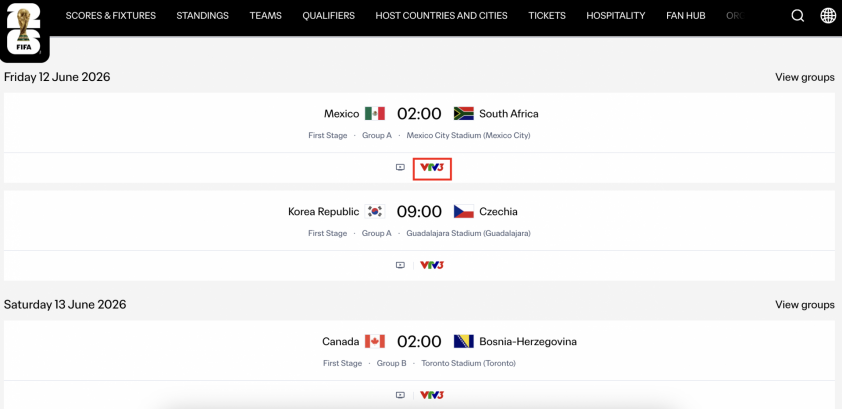This screenshot has height=409, width=842.
Task: Open the Korea Republic vs Czechia match
Action: (x=419, y=212)
